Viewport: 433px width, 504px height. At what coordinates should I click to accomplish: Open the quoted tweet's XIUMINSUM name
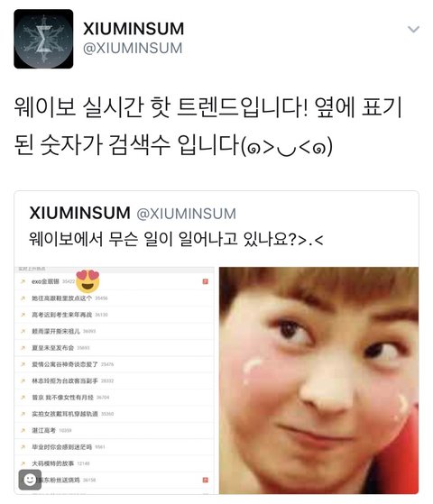click(x=79, y=213)
